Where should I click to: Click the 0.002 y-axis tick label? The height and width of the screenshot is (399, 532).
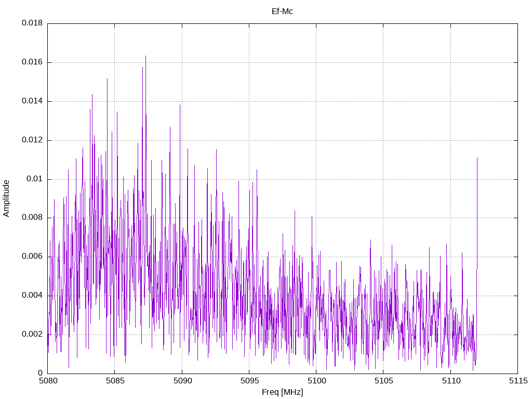pos(32,334)
